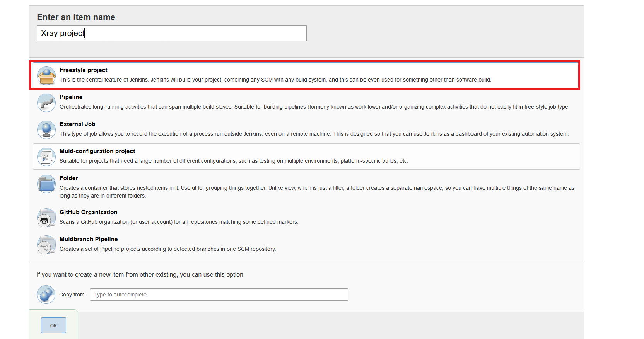This screenshot has height=339, width=644.
Task: Select the Multibranch Pipeline title
Action: coord(89,239)
